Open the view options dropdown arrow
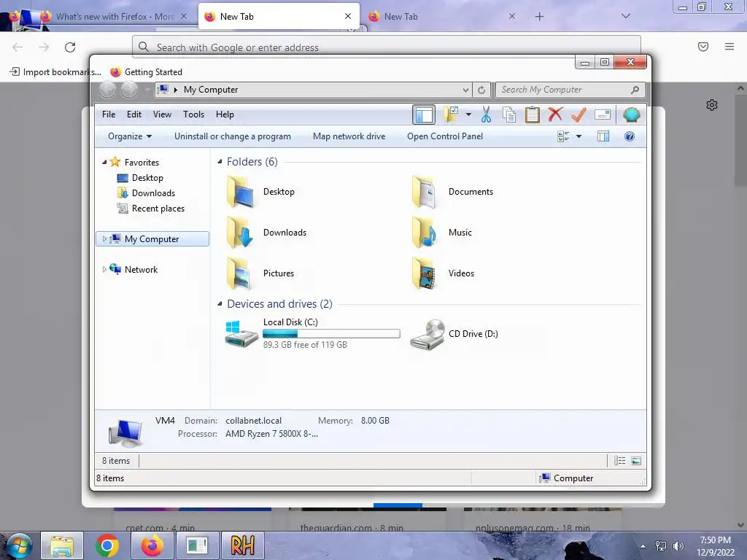 point(578,136)
